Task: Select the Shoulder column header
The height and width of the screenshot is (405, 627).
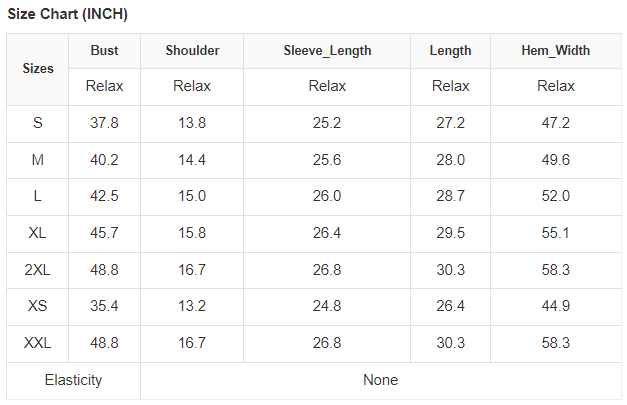Action: [x=192, y=51]
